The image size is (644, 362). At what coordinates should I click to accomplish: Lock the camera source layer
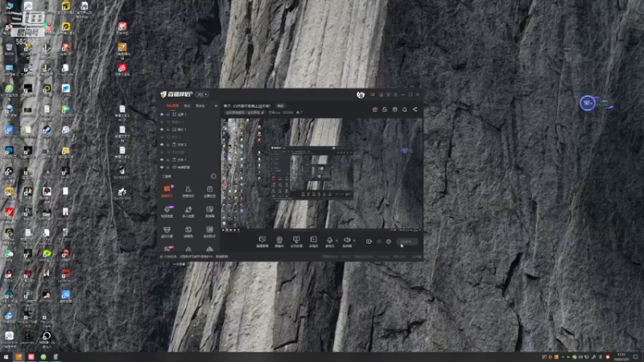167,167
